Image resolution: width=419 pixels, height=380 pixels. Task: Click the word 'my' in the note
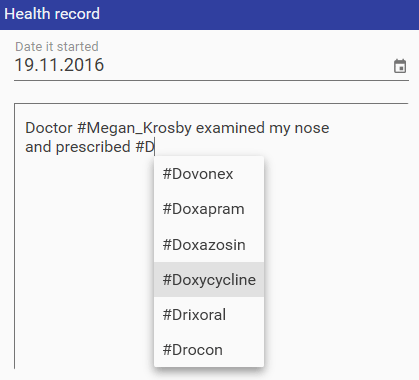[x=280, y=129]
